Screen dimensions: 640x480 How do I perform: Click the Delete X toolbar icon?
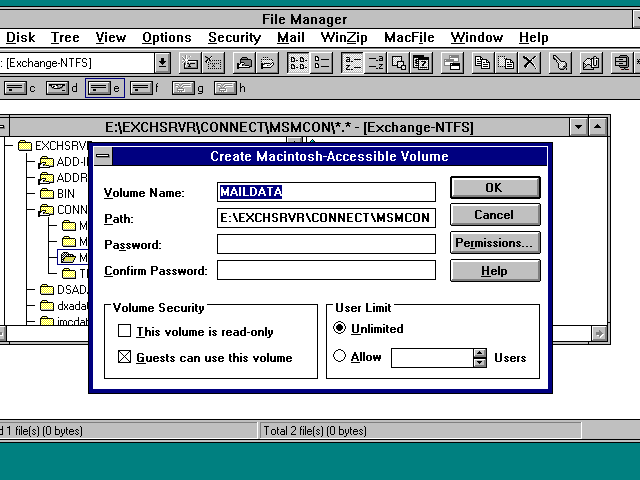[x=529, y=63]
